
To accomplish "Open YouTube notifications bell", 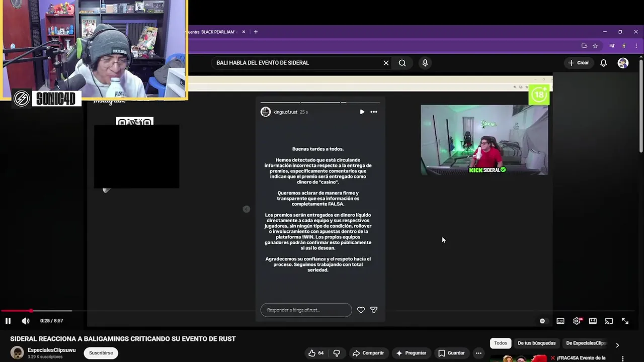I will pos(603,63).
